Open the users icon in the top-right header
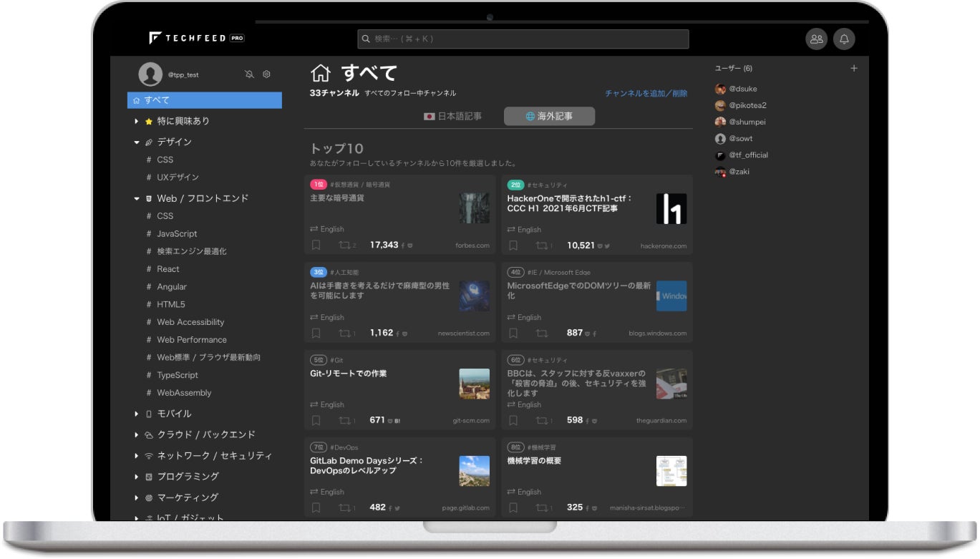Viewport: 980px width, 559px height. click(x=816, y=39)
